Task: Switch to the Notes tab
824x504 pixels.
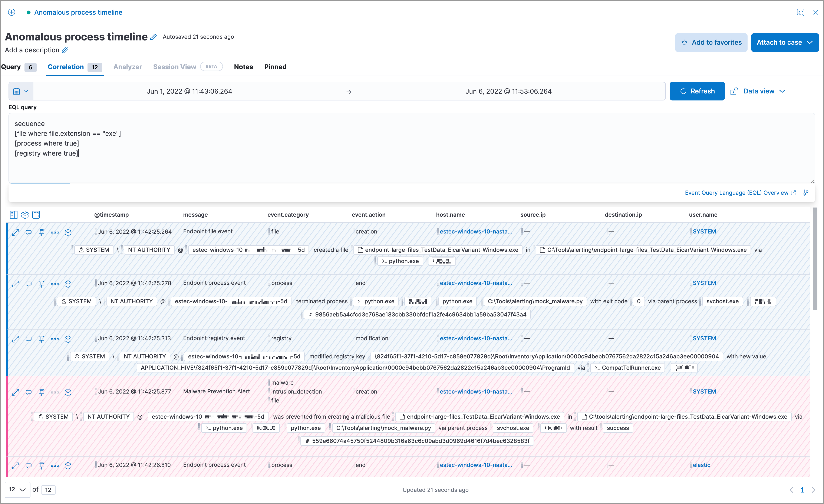Action: 243,67
